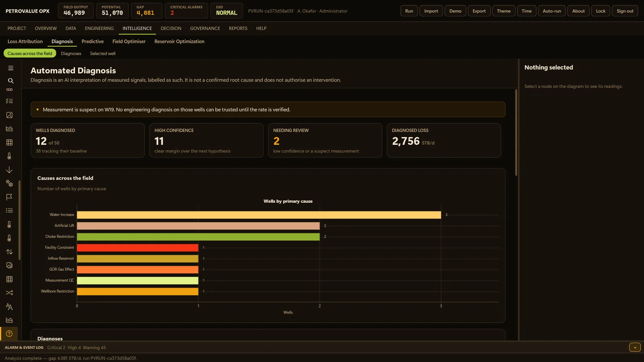Click the Artificial Lift bar in chart
The image size is (644, 362).
[x=198, y=226]
